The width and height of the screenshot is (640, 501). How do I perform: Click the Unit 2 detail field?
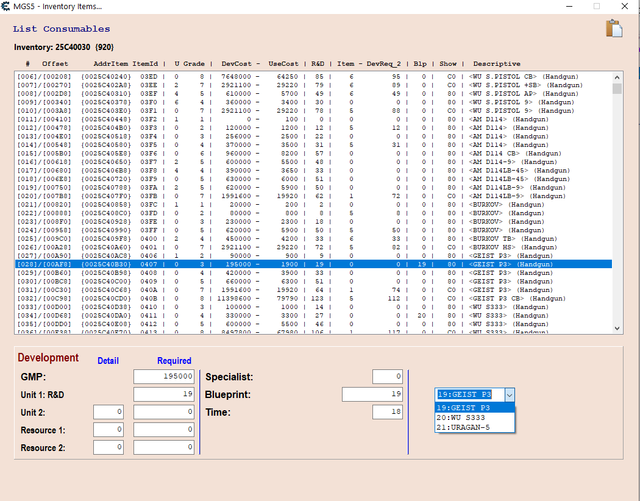pyautogui.click(x=108, y=412)
